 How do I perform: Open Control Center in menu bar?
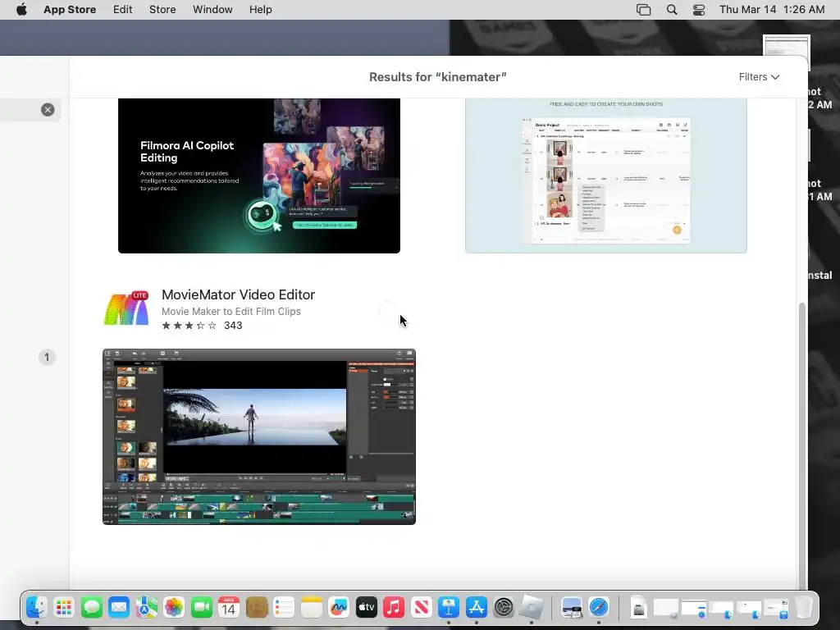(x=699, y=10)
